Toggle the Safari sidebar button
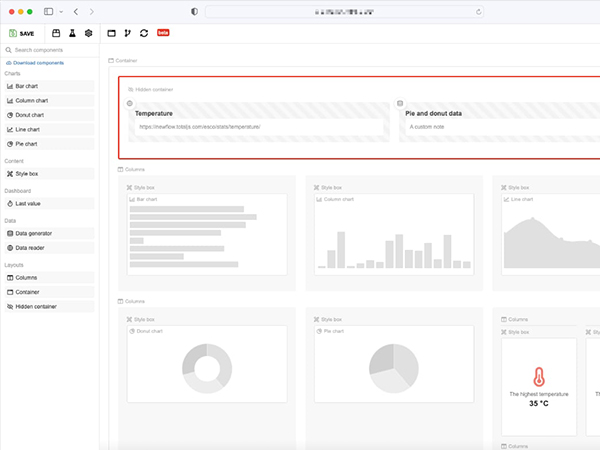The width and height of the screenshot is (600, 450). click(49, 11)
